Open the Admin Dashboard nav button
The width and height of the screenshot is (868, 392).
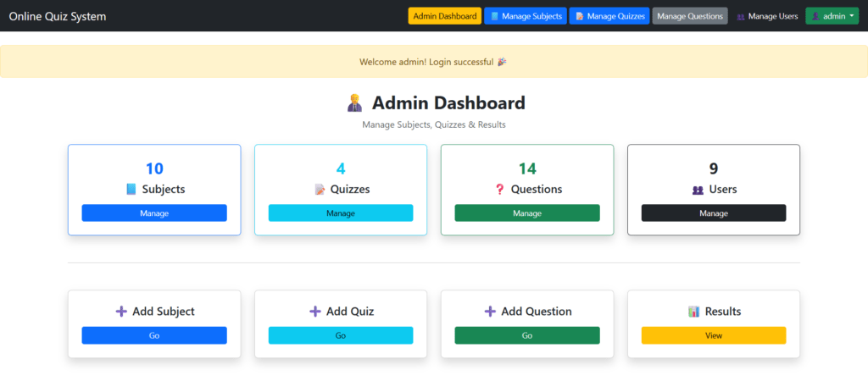[x=445, y=16]
